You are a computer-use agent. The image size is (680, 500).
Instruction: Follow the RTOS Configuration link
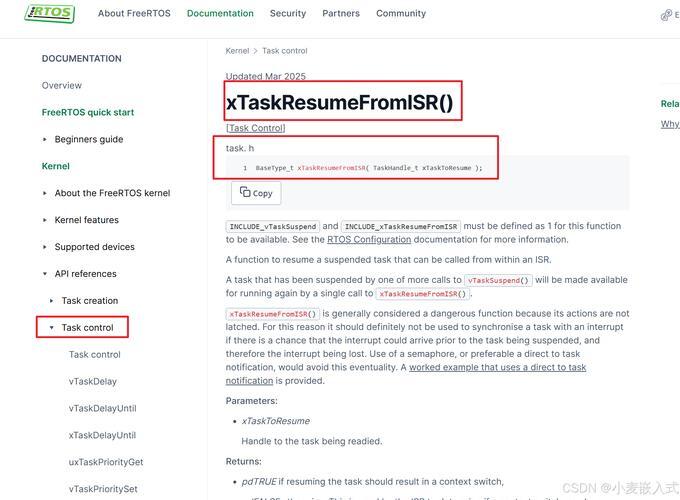point(369,239)
